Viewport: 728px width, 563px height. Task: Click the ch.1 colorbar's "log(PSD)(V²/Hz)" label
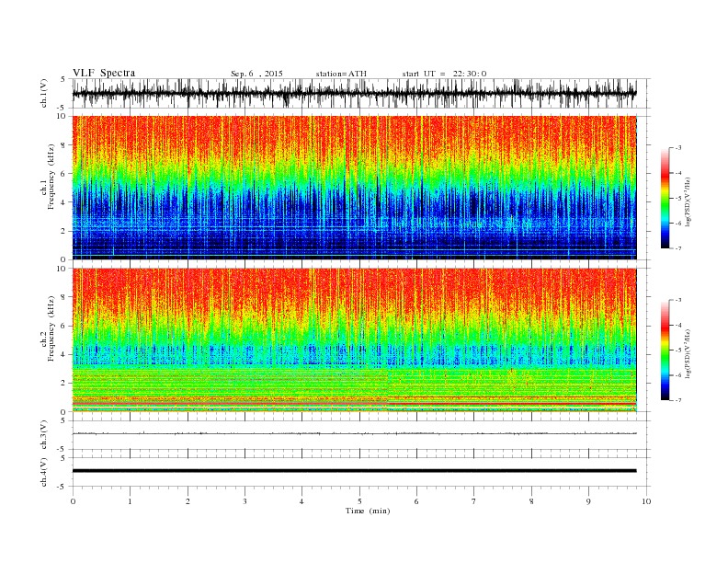click(688, 202)
